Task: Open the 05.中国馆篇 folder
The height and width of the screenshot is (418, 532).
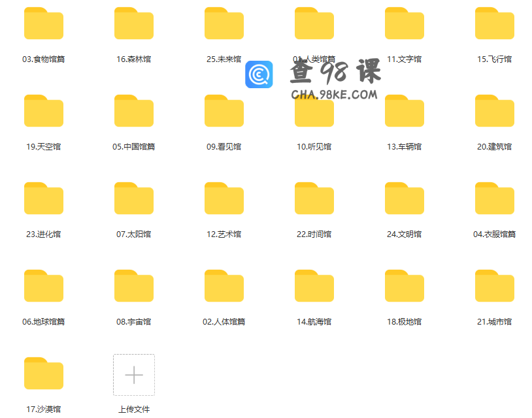Action: pos(133,111)
